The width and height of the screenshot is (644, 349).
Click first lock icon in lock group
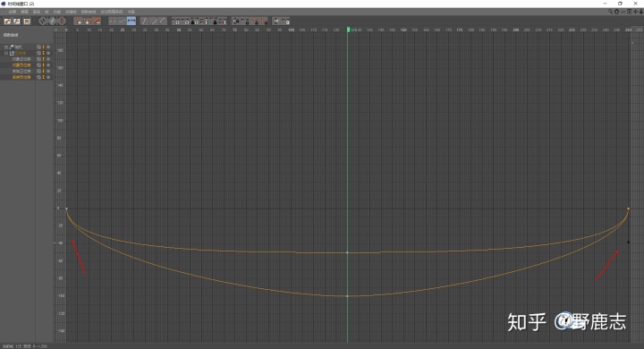tap(236, 21)
